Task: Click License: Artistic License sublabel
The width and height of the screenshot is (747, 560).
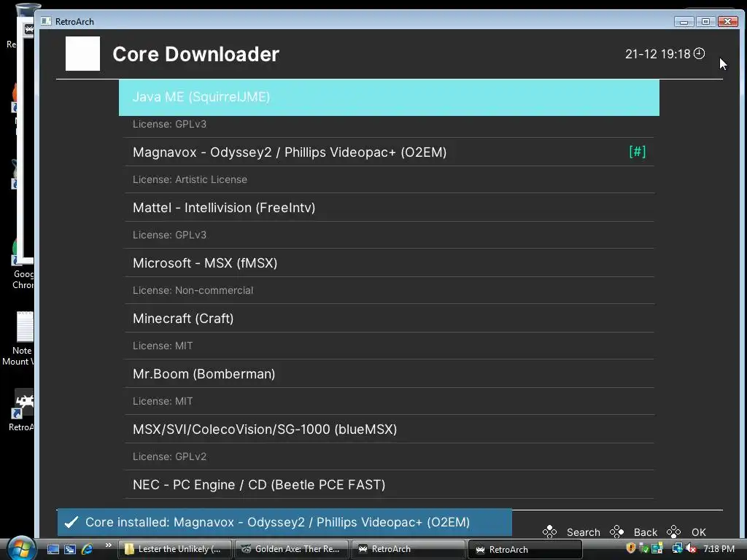Action: [x=190, y=179]
